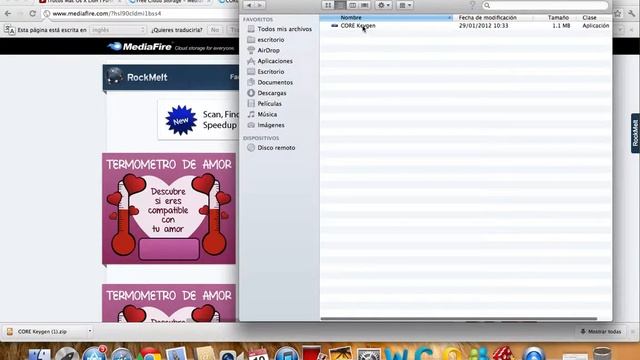Open the Trash in the Dock
640x360 pixels.
coord(602,353)
